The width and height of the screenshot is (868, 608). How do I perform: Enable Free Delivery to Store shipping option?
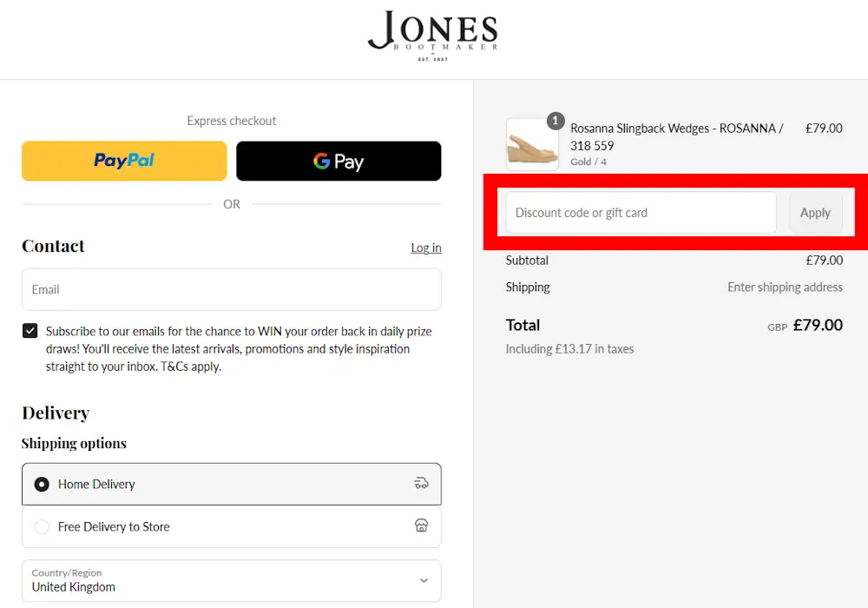[232, 525]
